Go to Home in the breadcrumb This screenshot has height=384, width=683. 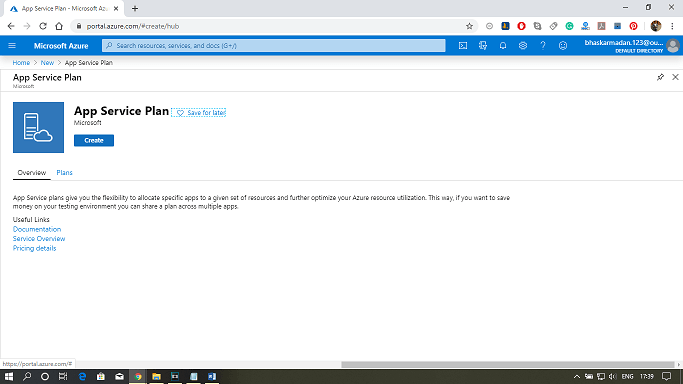(21, 63)
